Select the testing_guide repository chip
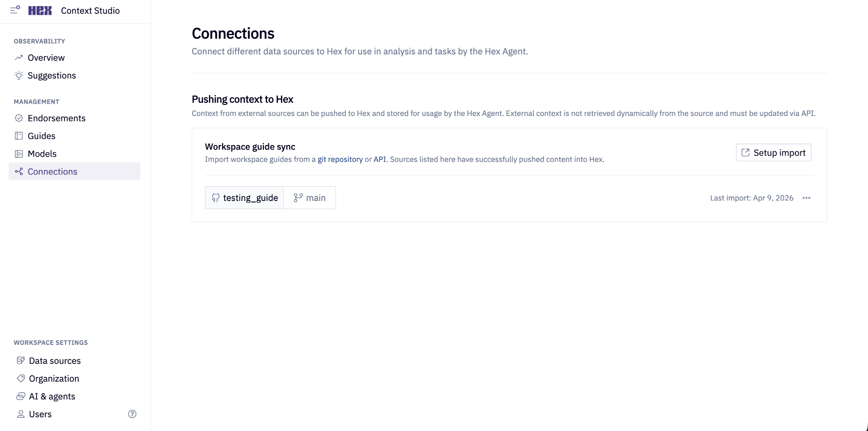 [x=244, y=197]
